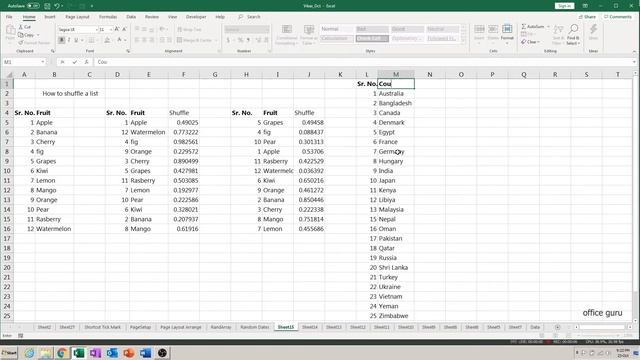Open the Data ribbon tab
This screenshot has width=640, height=360.
(x=131, y=17)
